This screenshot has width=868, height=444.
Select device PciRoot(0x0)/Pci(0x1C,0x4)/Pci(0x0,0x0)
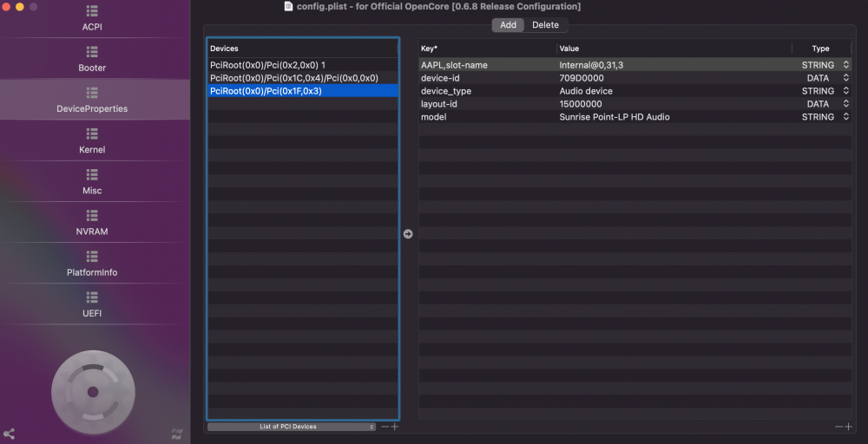point(303,78)
